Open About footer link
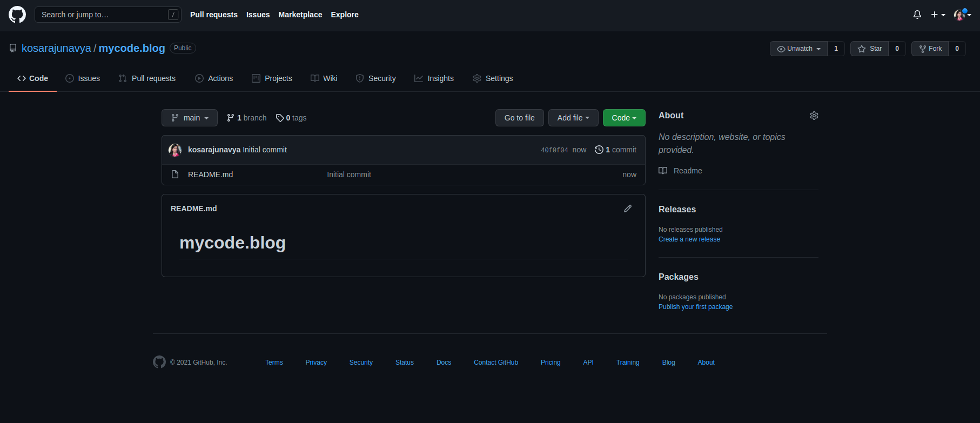 [706, 362]
